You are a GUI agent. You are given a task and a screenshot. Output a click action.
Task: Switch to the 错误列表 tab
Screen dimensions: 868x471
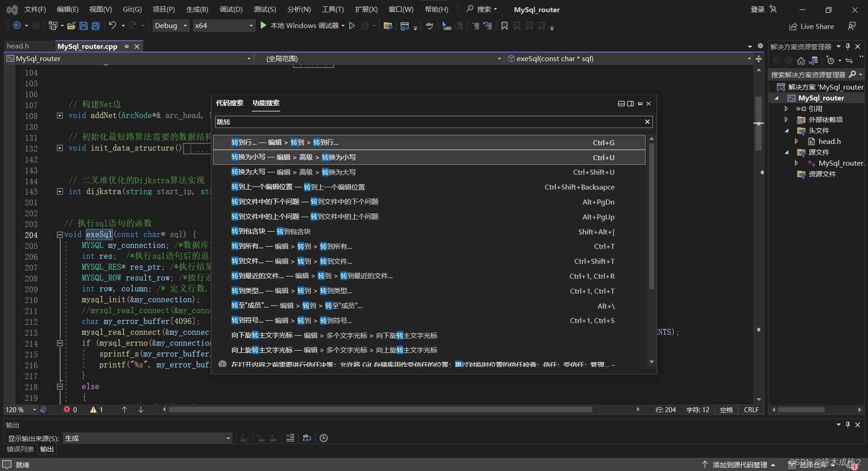tap(20, 449)
